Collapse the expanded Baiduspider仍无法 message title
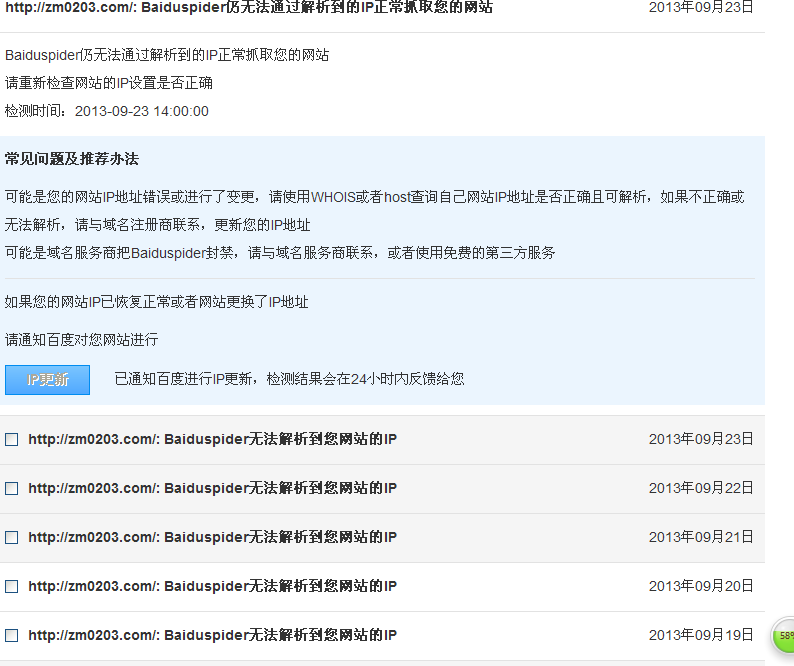 click(249, 7)
